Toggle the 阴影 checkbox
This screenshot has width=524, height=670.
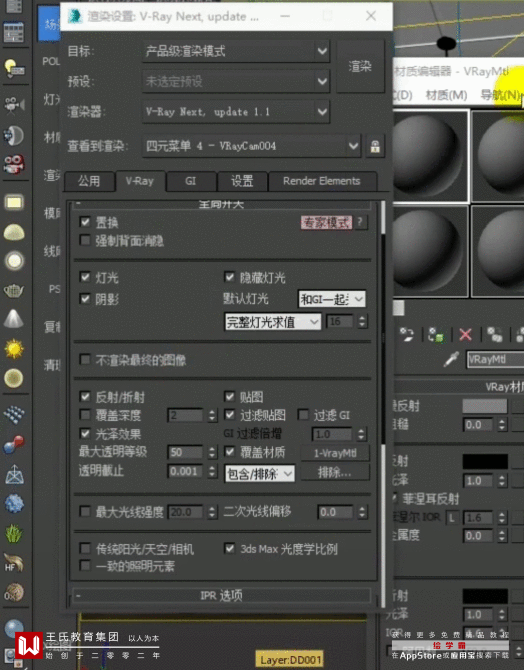tap(85, 299)
